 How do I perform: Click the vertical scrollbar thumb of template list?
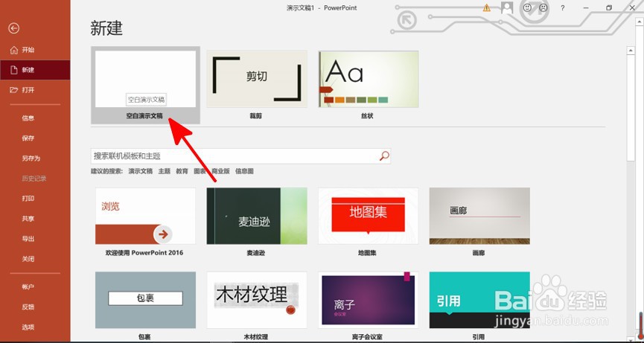[x=631, y=108]
